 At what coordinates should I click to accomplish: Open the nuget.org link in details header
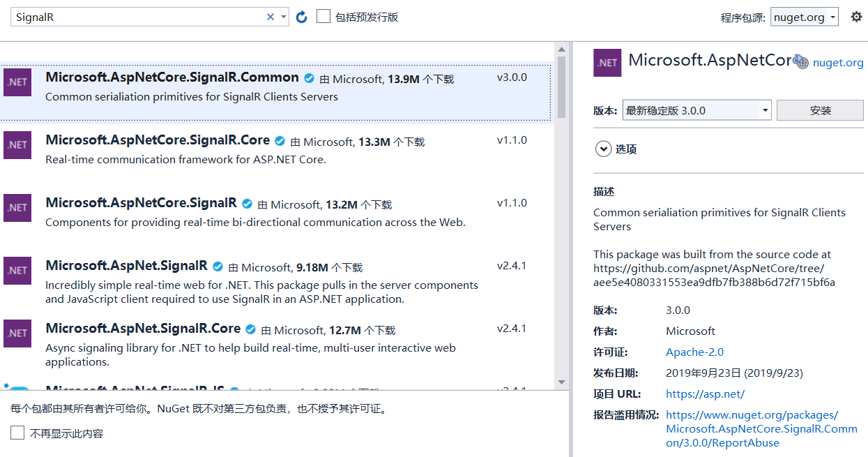pos(838,63)
